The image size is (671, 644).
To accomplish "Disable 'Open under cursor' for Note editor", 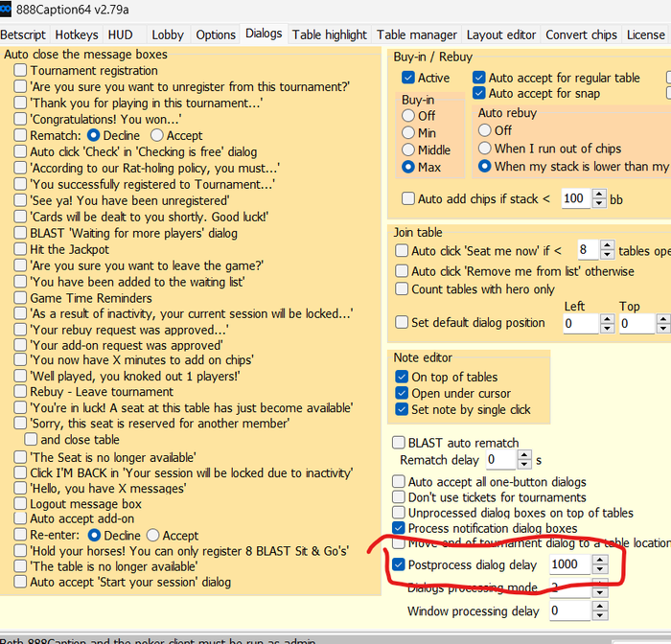I will point(402,393).
